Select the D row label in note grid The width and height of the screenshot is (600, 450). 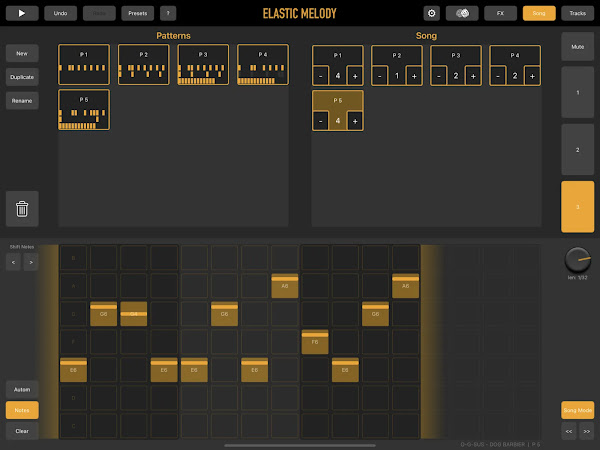[x=73, y=398]
